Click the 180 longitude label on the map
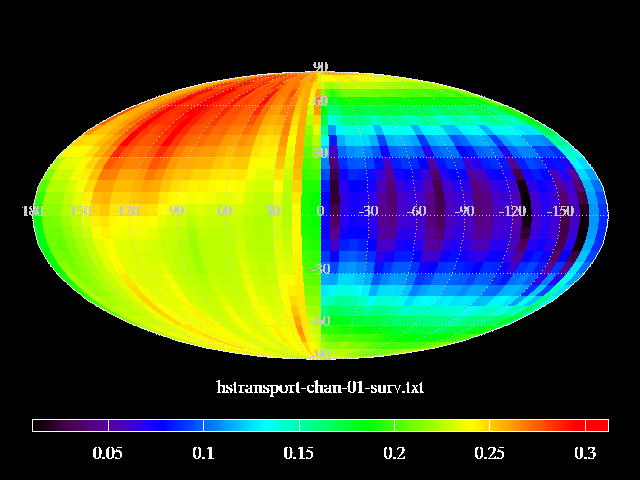This screenshot has height=480, width=640. pos(33,211)
